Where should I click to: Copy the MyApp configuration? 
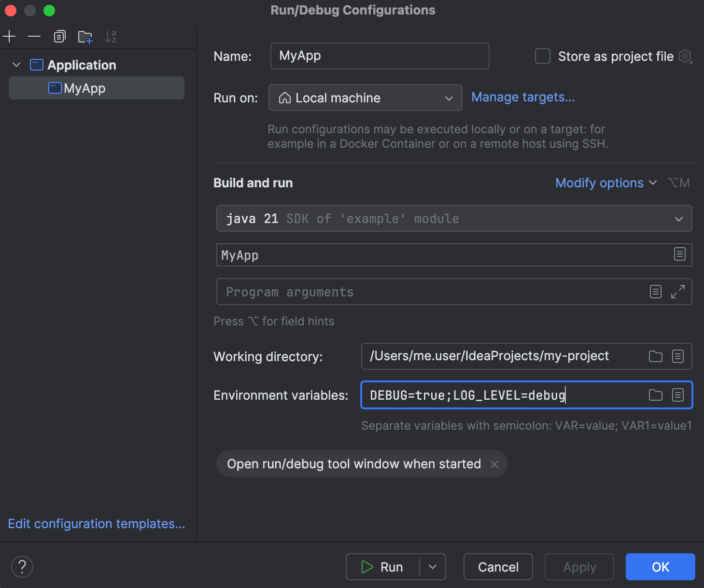59,36
